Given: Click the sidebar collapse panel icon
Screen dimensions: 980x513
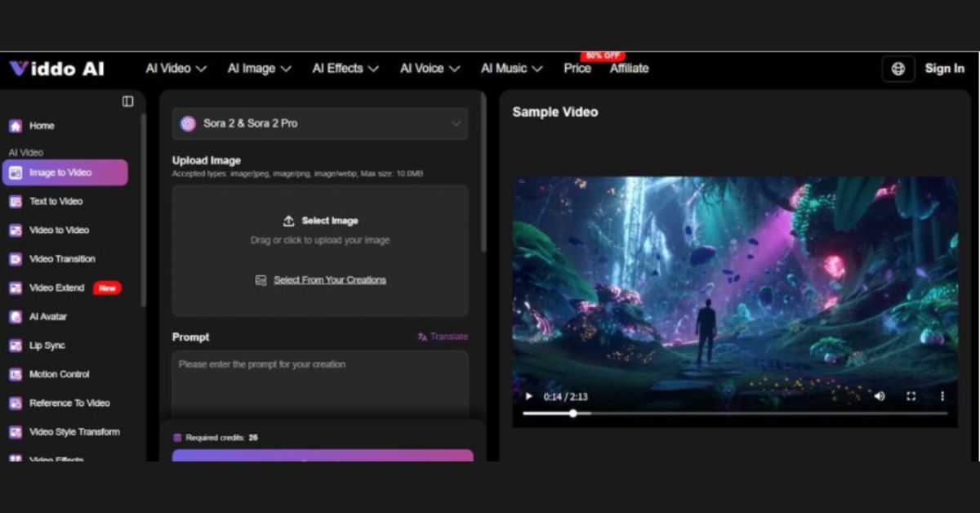Looking at the screenshot, I should pos(127,101).
